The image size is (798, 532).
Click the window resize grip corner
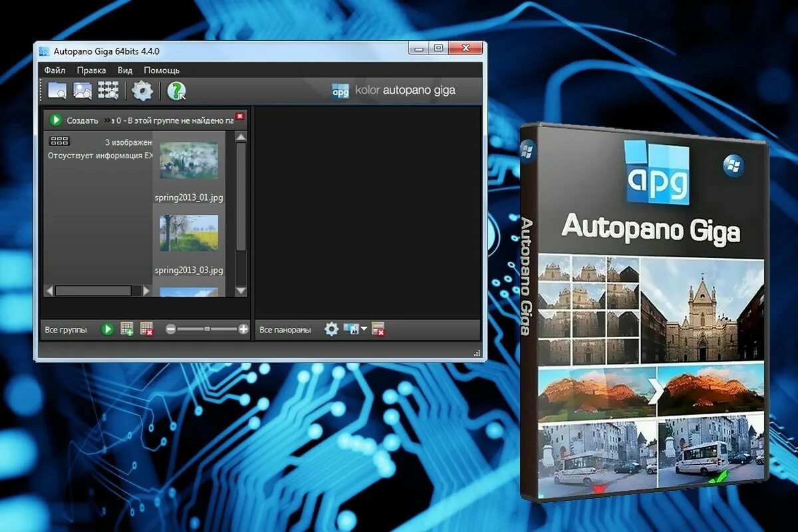coord(477,352)
